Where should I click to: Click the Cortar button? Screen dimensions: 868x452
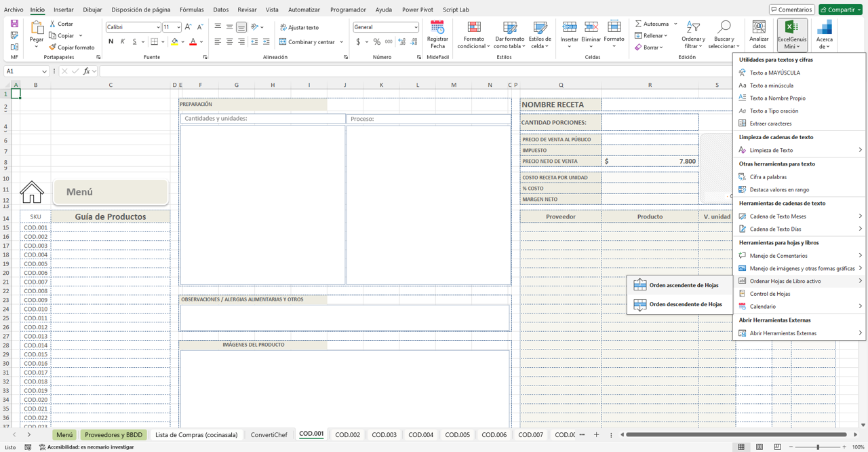[x=62, y=24]
